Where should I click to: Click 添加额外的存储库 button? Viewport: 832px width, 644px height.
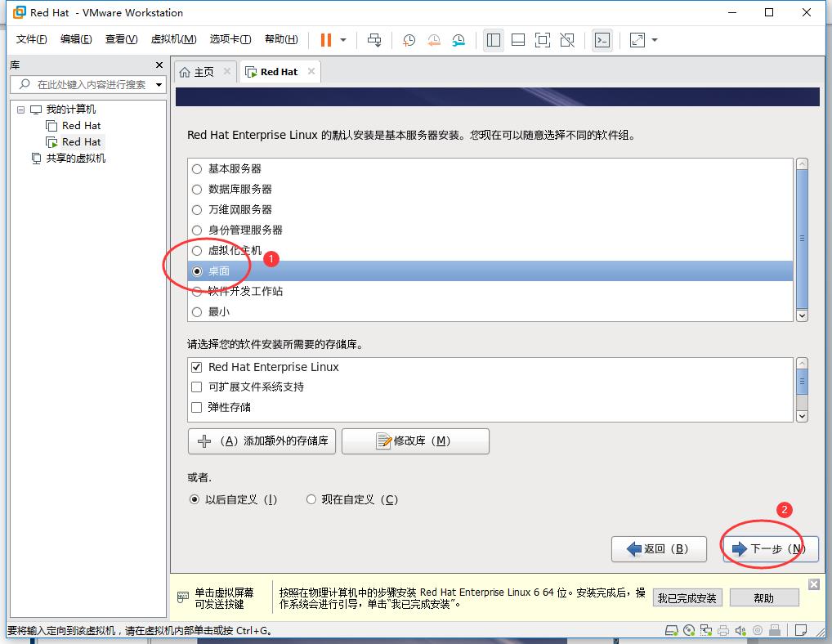click(x=262, y=441)
